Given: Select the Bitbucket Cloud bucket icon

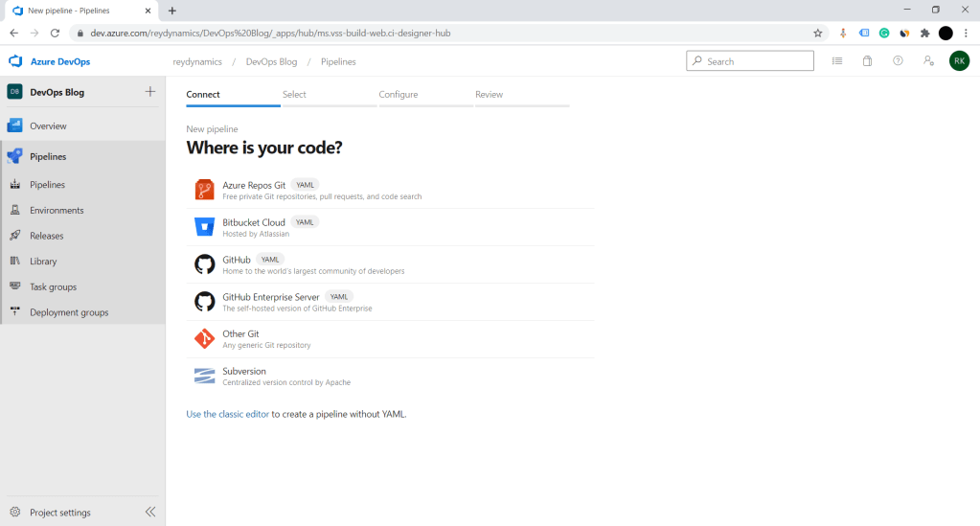Looking at the screenshot, I should pos(204,227).
